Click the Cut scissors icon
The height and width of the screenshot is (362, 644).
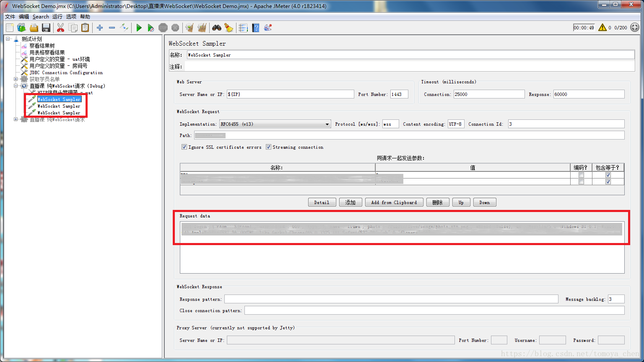tap(60, 28)
